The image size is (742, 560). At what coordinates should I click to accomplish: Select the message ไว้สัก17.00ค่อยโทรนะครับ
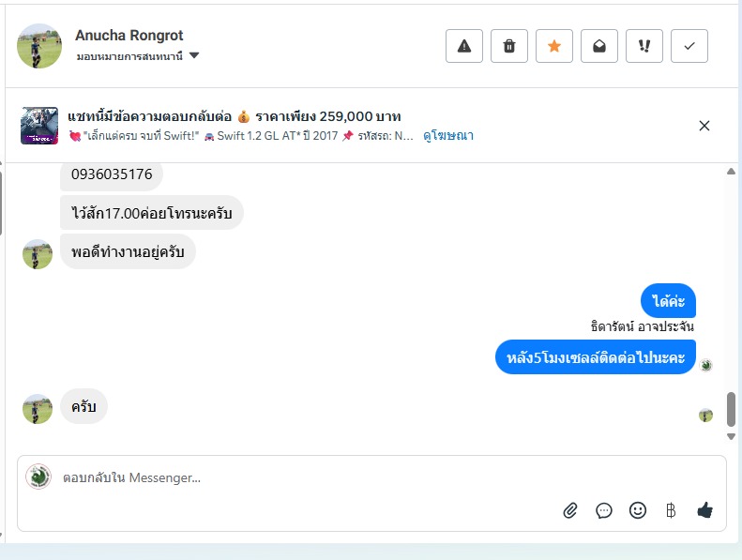tap(151, 213)
